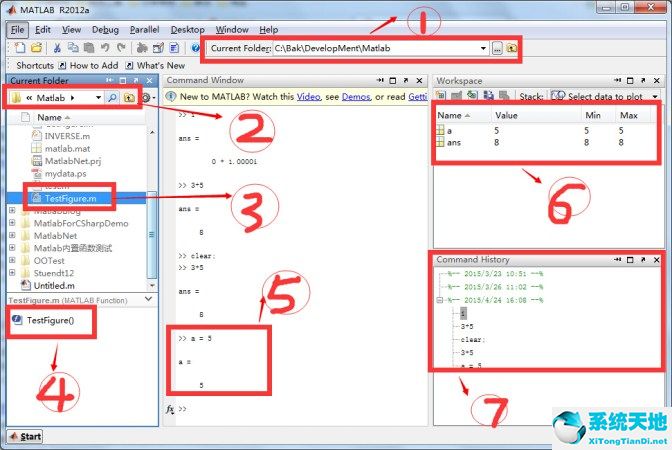Undock the Command Window panel
The height and width of the screenshot is (450, 672).
click(406, 80)
